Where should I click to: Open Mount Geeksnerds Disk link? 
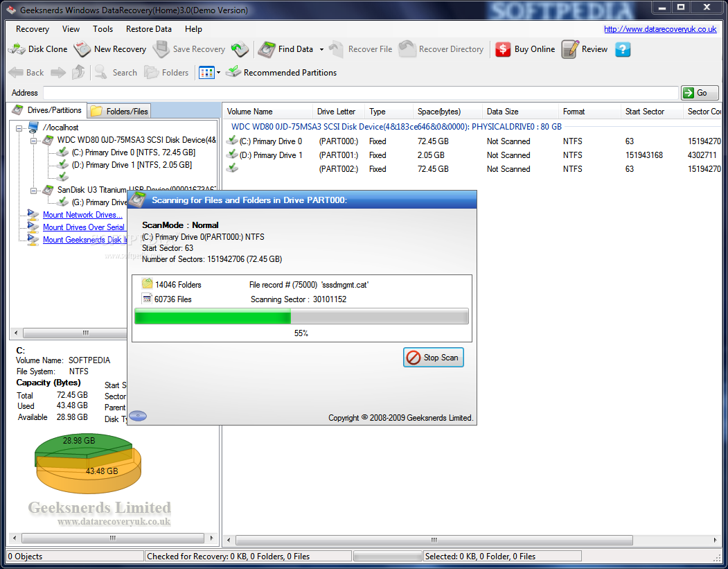[x=85, y=240]
